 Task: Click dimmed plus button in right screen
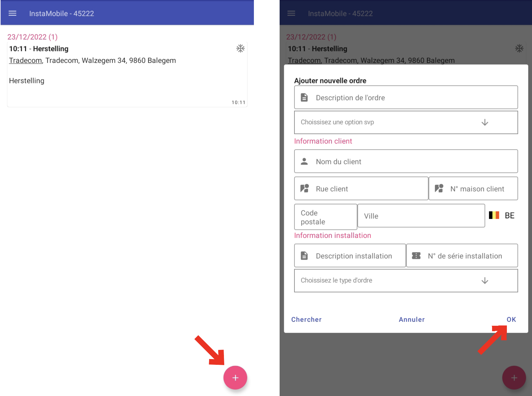click(514, 378)
